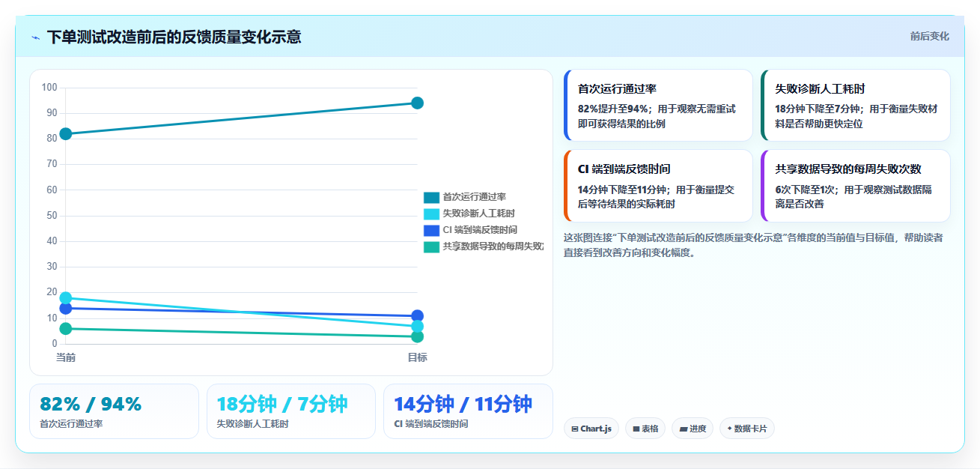This screenshot has height=469, width=980.
Task: Click 首次运行通过率 caption under 82% / 94%
Action: 71,424
